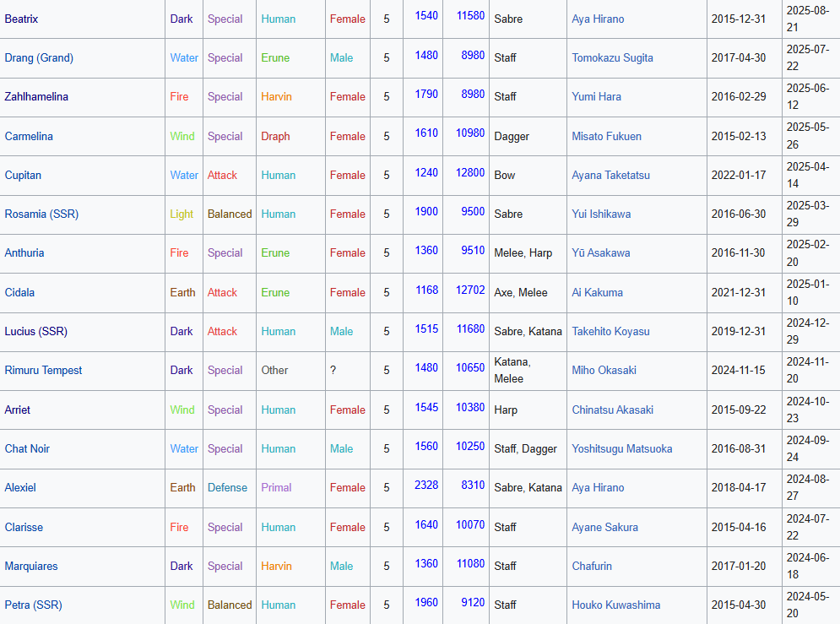Click the Male gender in Lucius row
840x624 pixels.
[341, 332]
